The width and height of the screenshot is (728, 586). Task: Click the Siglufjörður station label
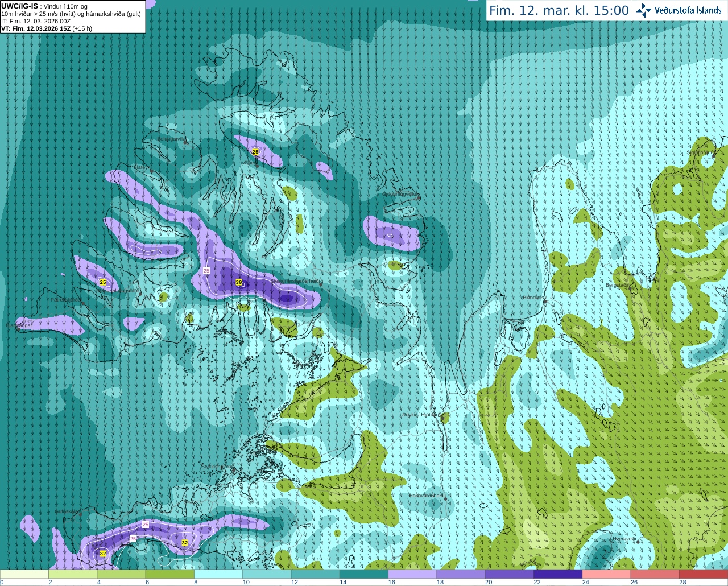[x=700, y=152]
